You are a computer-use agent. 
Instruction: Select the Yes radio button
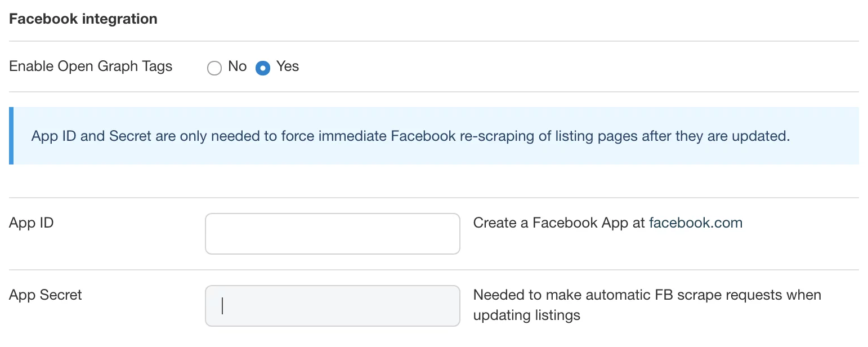263,68
